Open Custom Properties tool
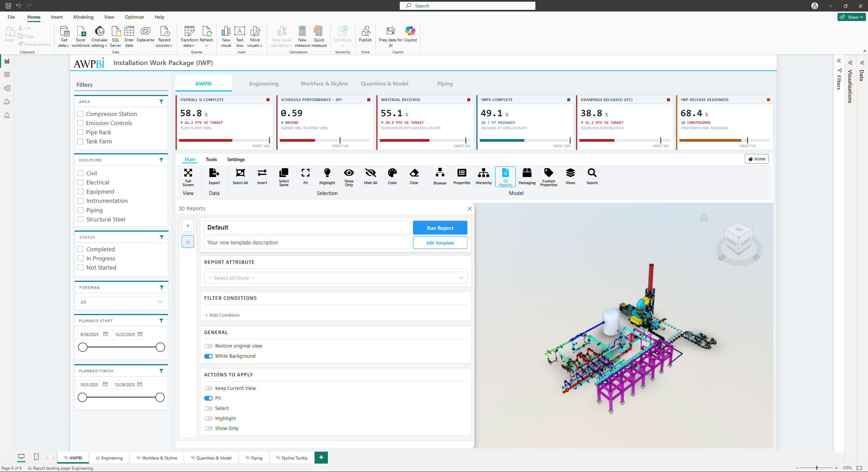 (548, 177)
